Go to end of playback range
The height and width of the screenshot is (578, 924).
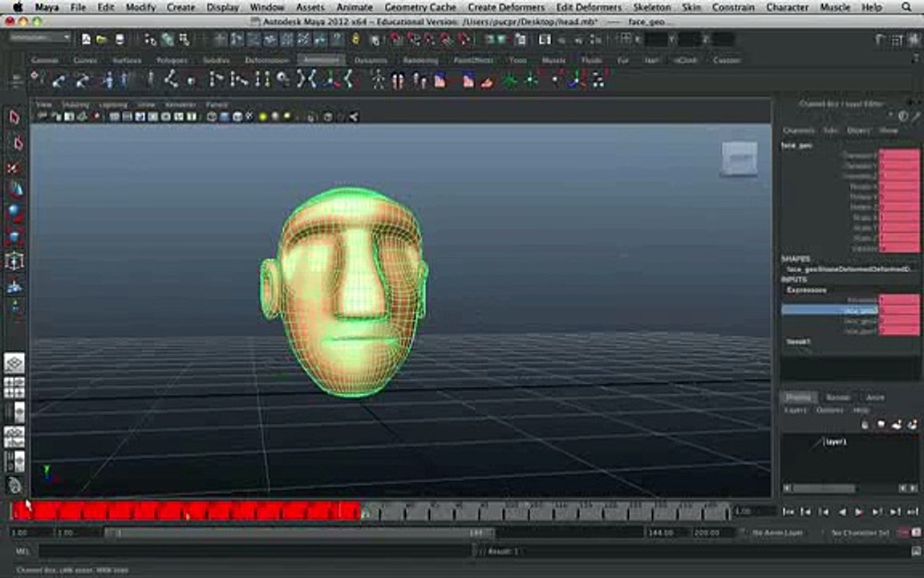913,512
